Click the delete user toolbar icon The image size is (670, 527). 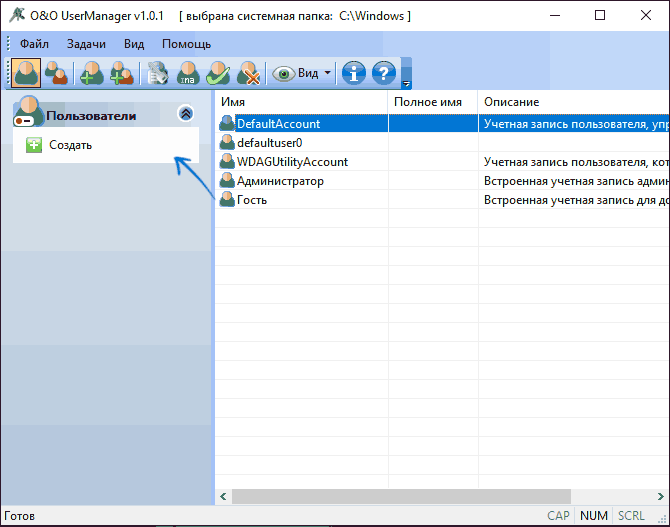249,73
